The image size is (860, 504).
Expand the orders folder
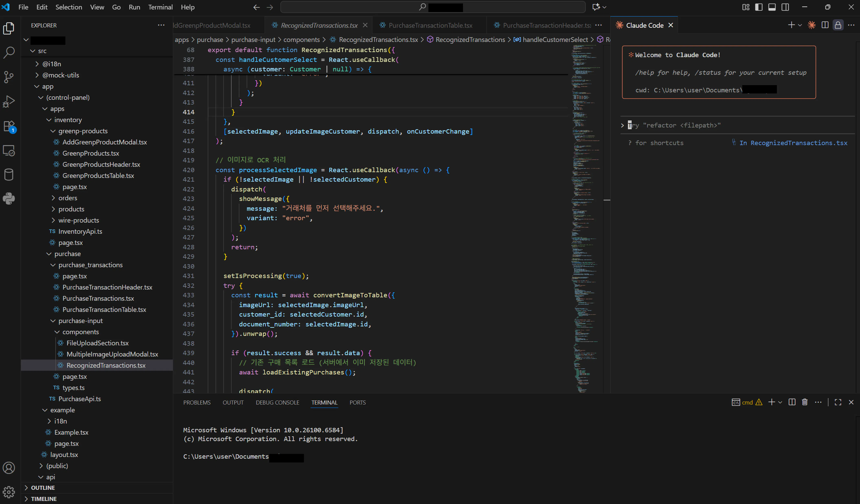click(68, 198)
